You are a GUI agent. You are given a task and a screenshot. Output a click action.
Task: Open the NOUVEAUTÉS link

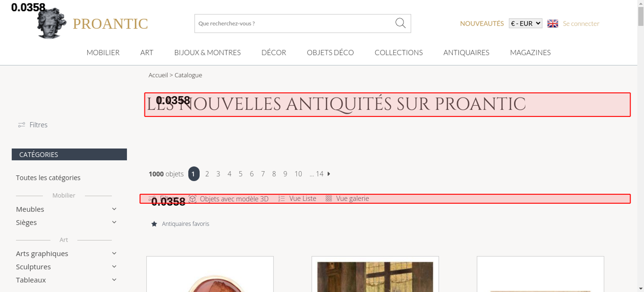point(482,23)
